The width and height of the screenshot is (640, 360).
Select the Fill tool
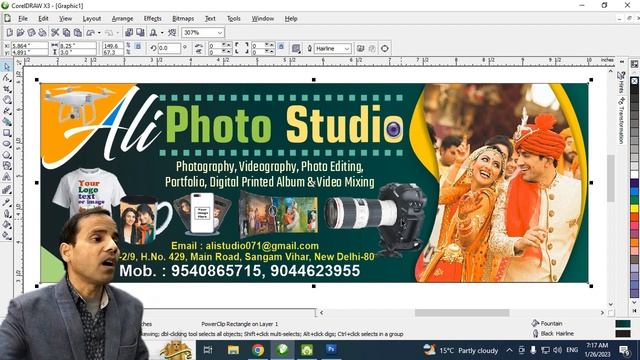[x=7, y=224]
